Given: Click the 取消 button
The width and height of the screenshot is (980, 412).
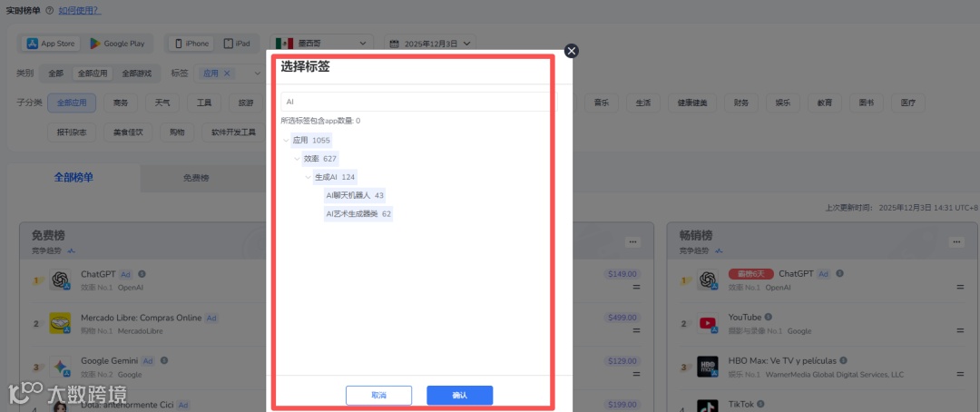Looking at the screenshot, I should [378, 395].
